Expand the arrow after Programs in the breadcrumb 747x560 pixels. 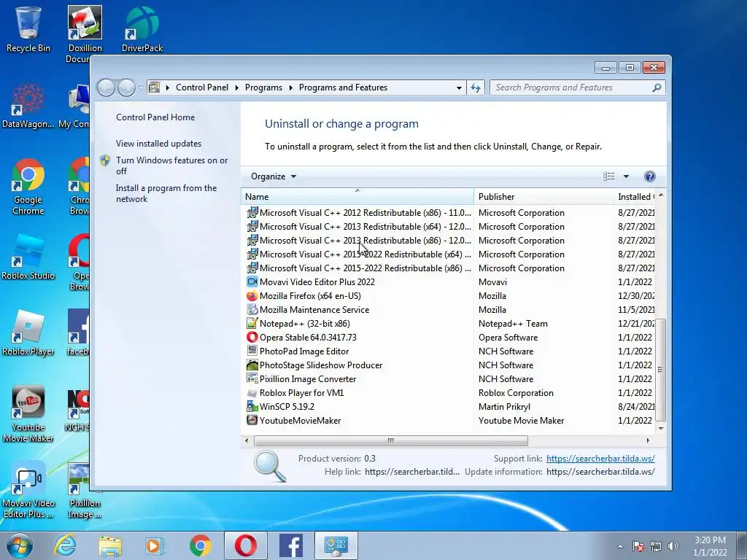[x=290, y=87]
